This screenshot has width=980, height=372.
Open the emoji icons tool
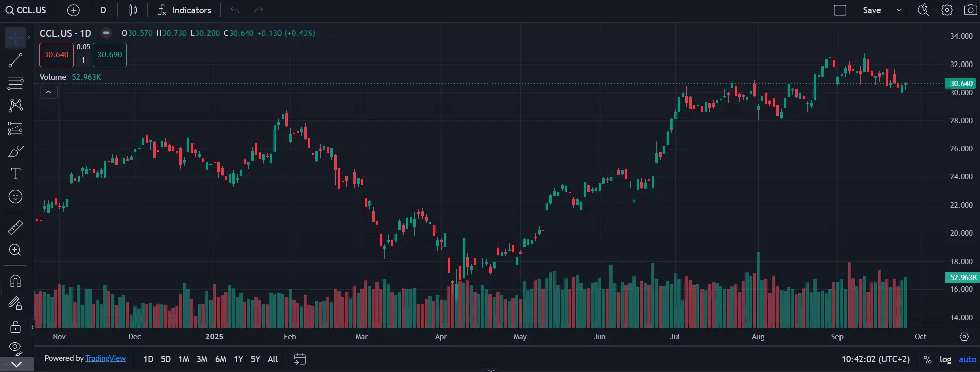pyautogui.click(x=15, y=197)
